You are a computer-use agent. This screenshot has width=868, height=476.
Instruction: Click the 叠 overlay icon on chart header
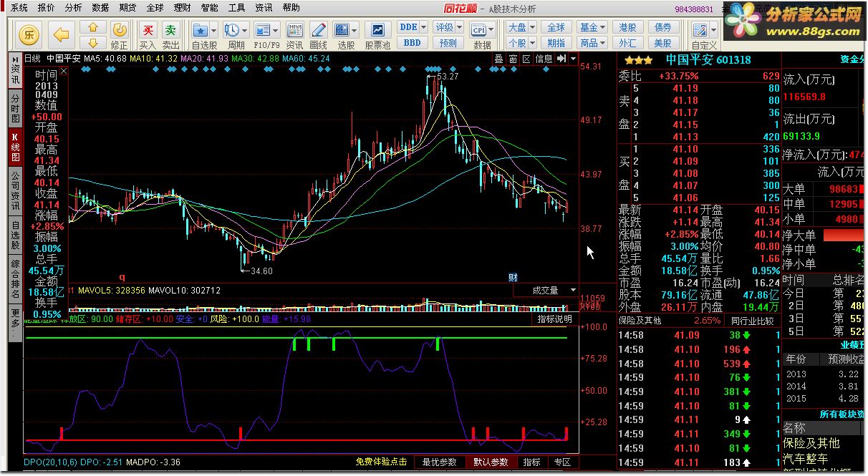pos(498,59)
